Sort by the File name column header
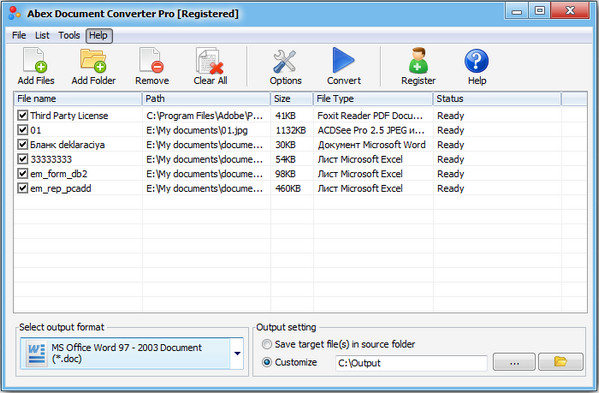 coord(78,99)
